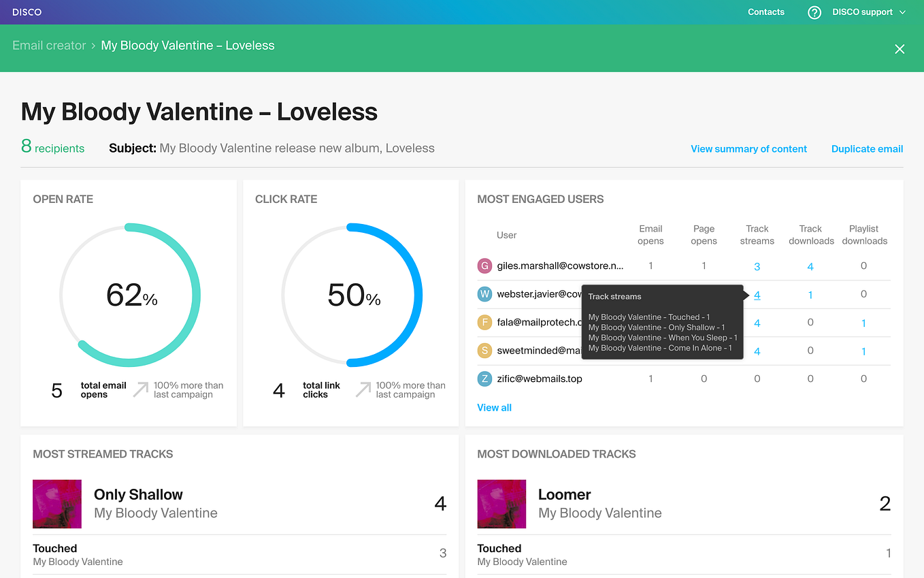924x578 pixels.
Task: Open sweetminded's track streams count 4
Action: click(x=757, y=351)
